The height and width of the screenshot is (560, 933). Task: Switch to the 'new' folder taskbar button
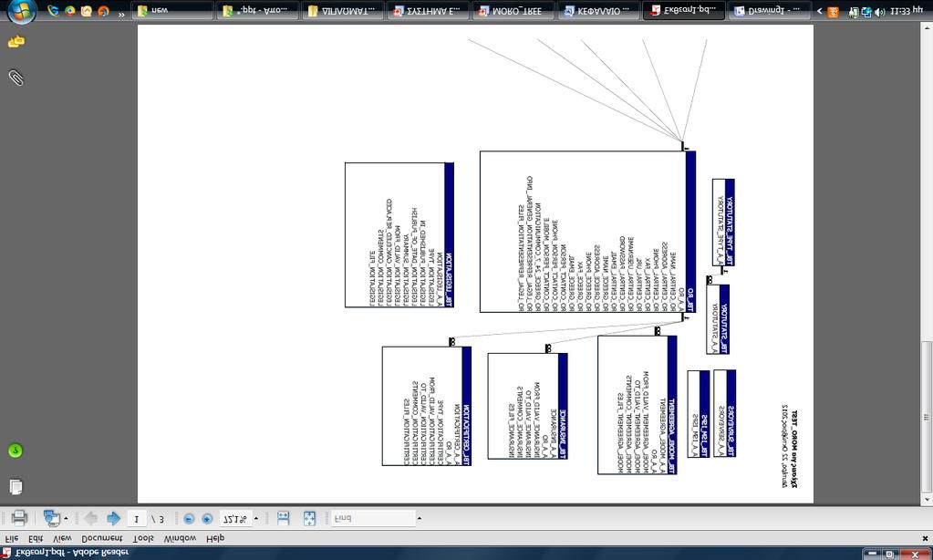coord(172,11)
